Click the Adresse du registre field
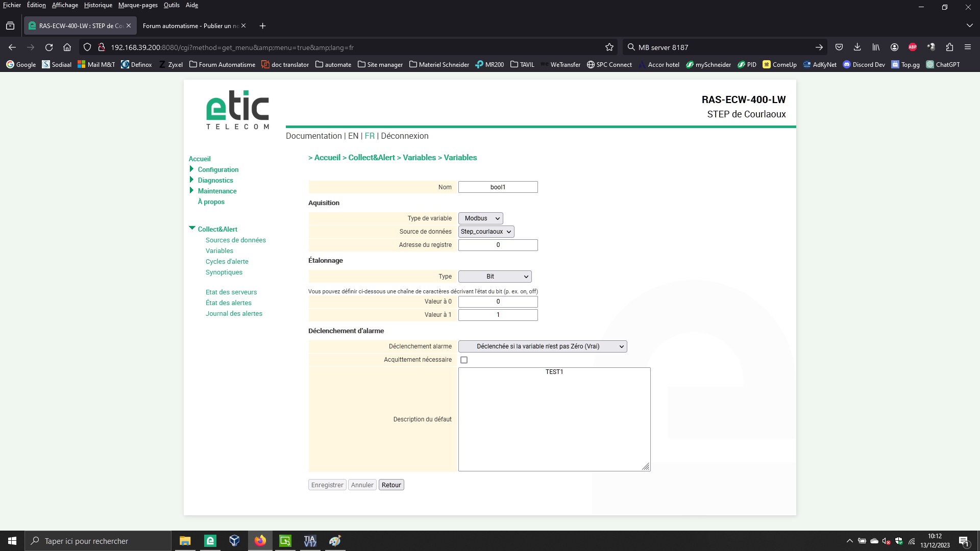 pos(498,245)
